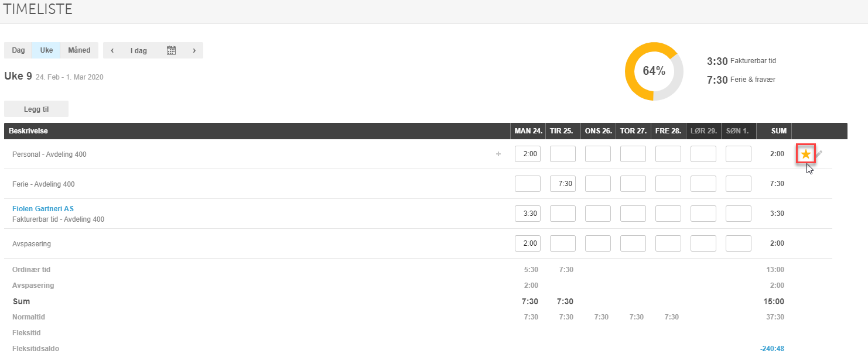Open the Fiolen Gartneri AS link
Image resolution: width=868 pixels, height=361 pixels.
click(43, 209)
